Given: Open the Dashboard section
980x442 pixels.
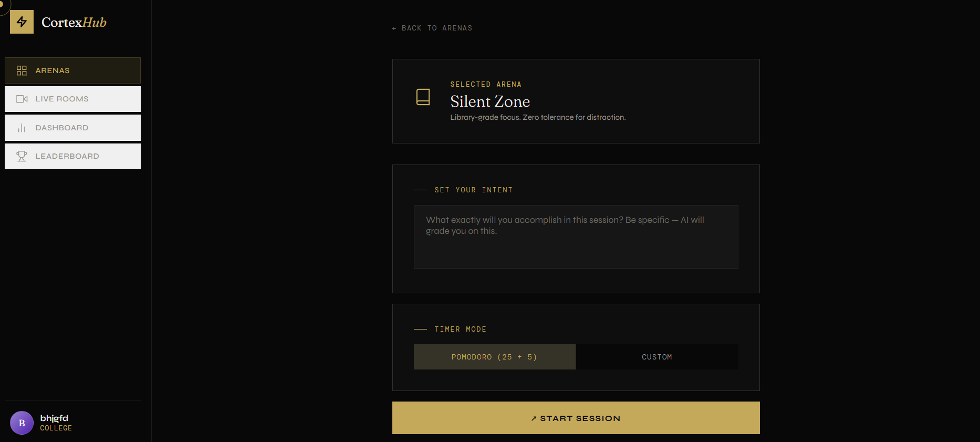Looking at the screenshot, I should pyautogui.click(x=72, y=128).
